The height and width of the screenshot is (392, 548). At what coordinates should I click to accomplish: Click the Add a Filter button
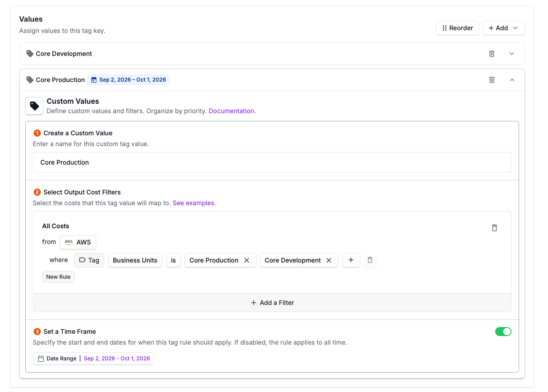click(x=272, y=303)
